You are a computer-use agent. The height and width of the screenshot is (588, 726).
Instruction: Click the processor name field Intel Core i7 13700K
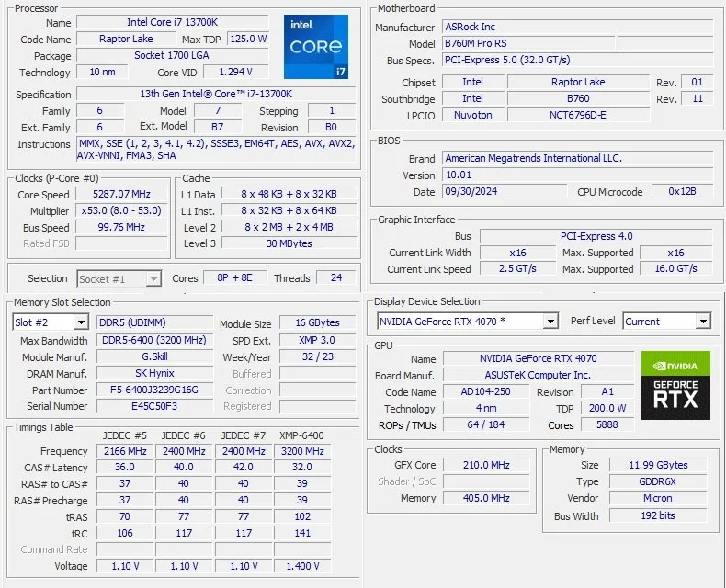[x=172, y=22]
